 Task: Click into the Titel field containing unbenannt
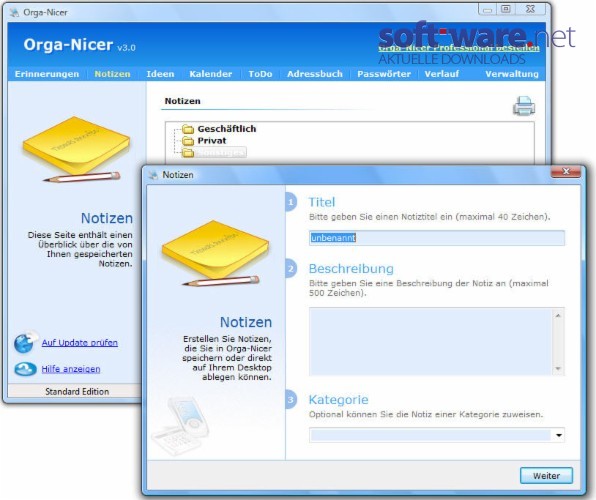437,238
